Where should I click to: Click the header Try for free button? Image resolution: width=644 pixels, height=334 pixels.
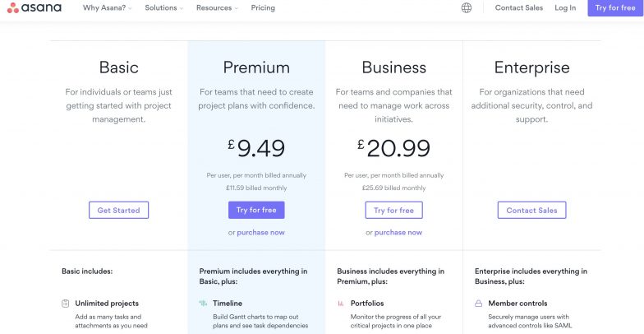615,8
